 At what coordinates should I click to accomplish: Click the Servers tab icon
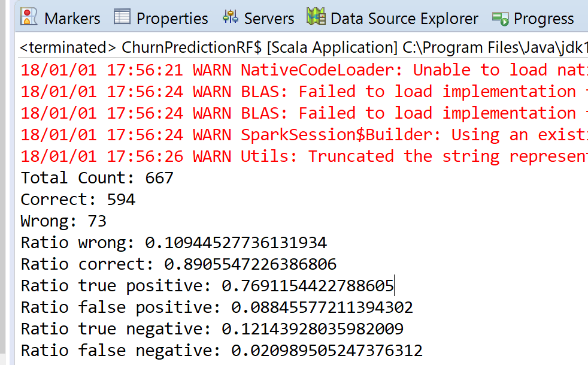[231, 17]
